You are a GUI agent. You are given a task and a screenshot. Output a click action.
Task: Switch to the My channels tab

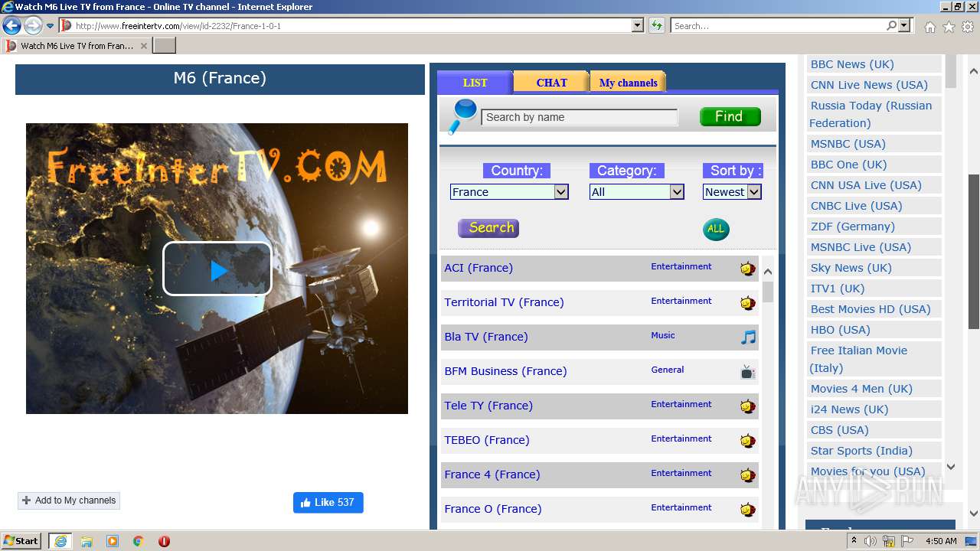tap(628, 83)
